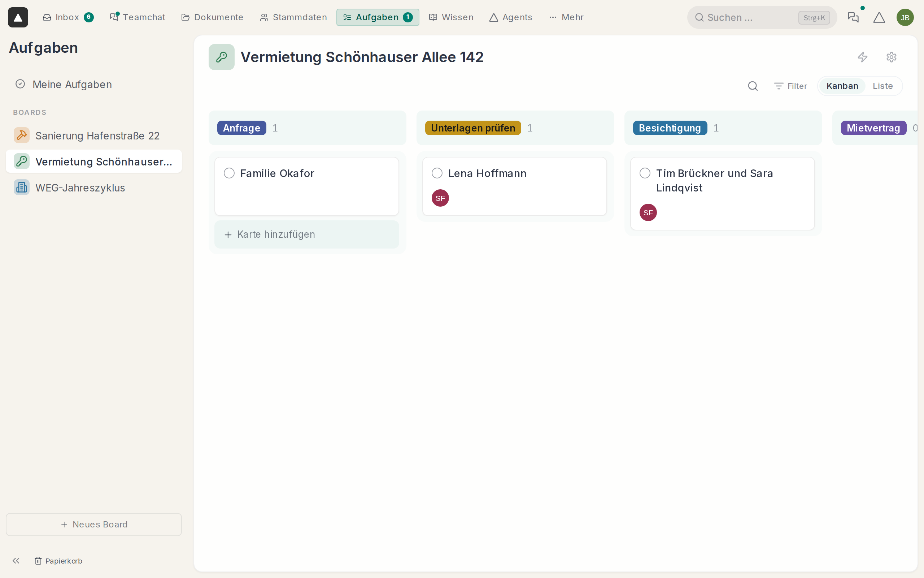Switch to Liste view

click(882, 86)
